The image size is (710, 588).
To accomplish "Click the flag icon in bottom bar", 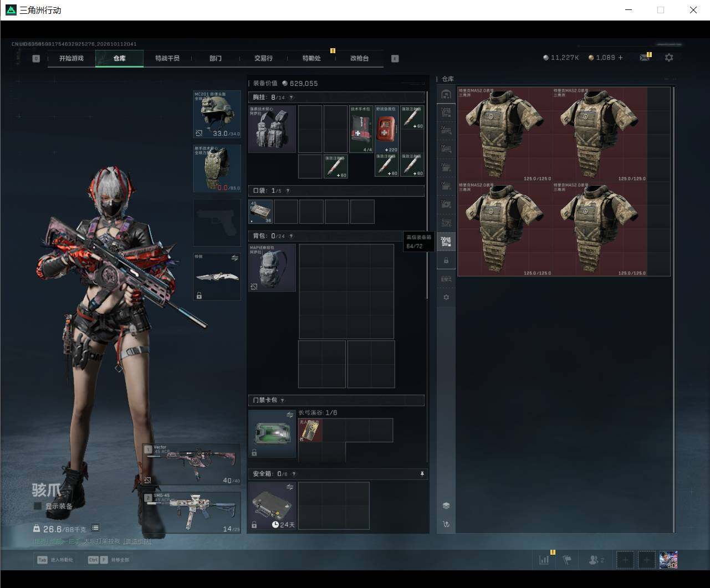I will 567,560.
